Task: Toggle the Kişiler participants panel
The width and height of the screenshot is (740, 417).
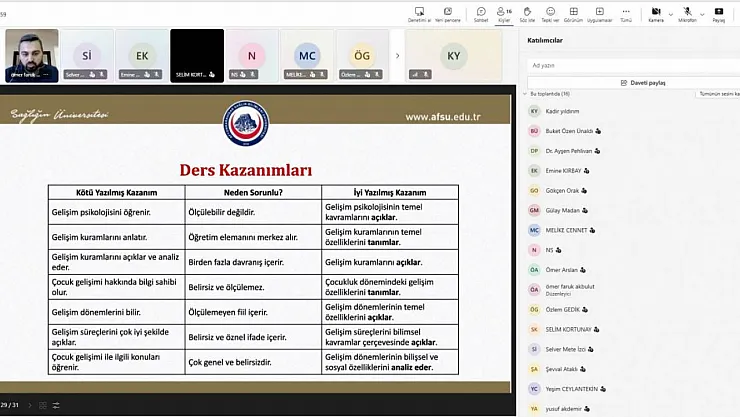Action: 505,13
